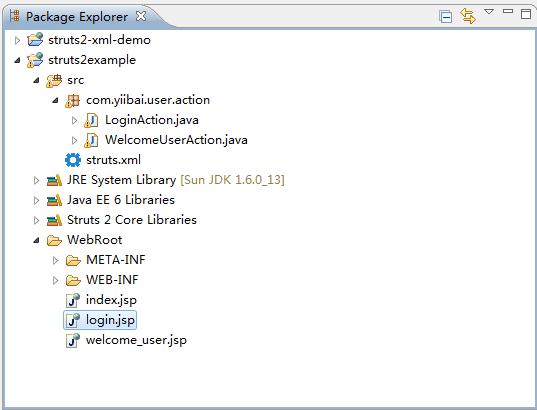Expand the WEB-INF folder

coord(55,281)
